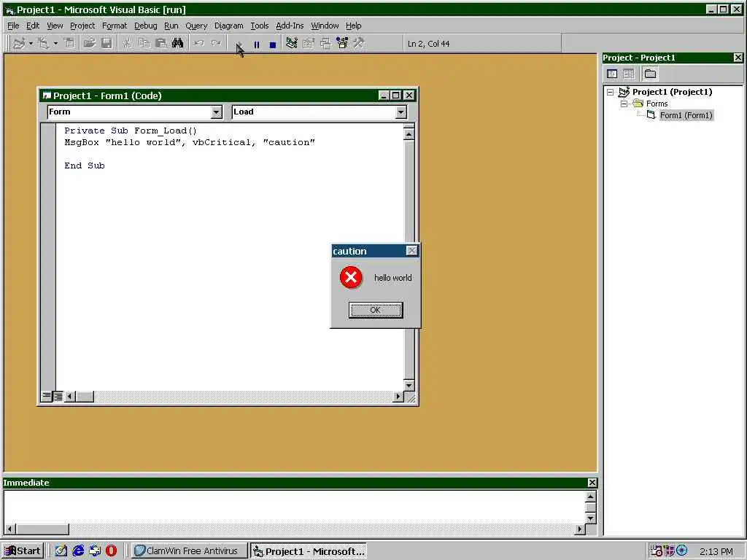Close the Immediate window panel

coord(592,483)
